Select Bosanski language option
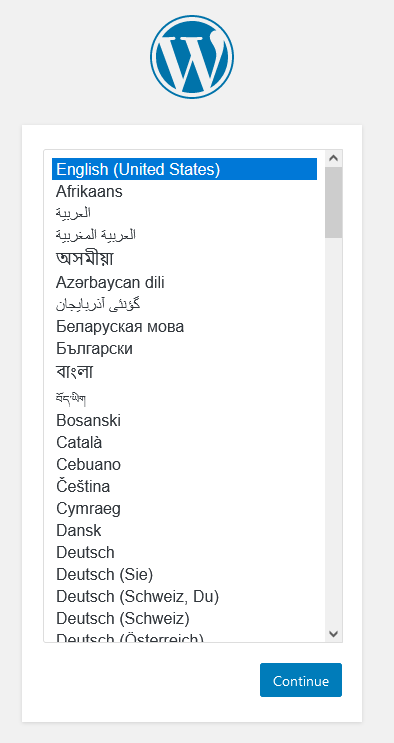The width and height of the screenshot is (394, 743). (184, 420)
